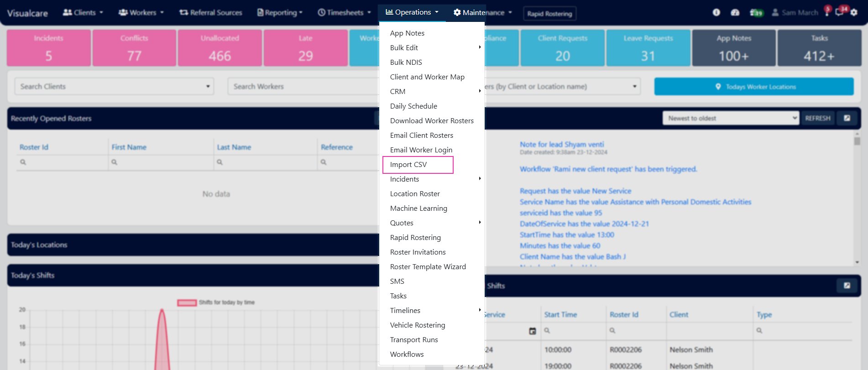Viewport: 868px width, 370px height.
Task: Select Email Worker Login
Action: (x=421, y=150)
